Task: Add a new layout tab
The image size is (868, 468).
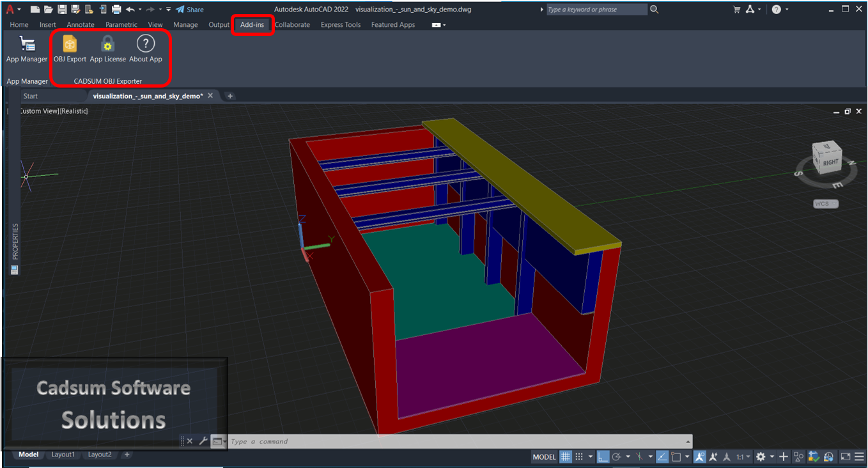Action: click(x=127, y=455)
